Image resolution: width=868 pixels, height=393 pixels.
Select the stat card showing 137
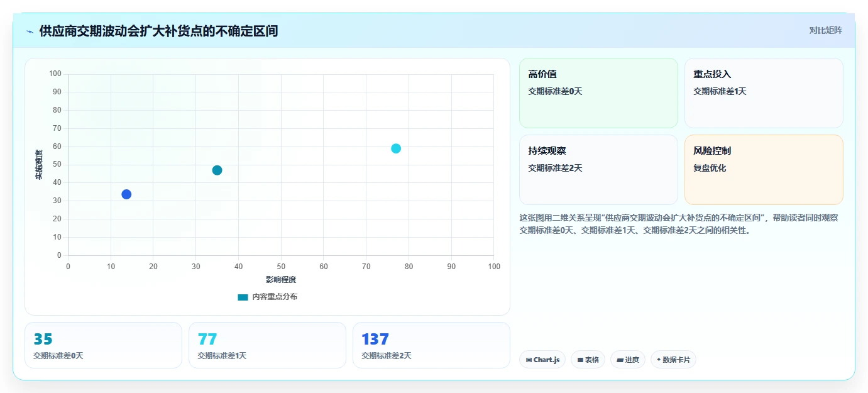pyautogui.click(x=431, y=345)
